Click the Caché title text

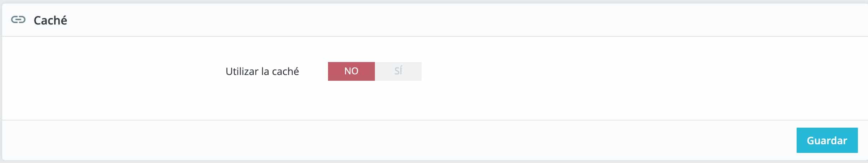click(50, 21)
